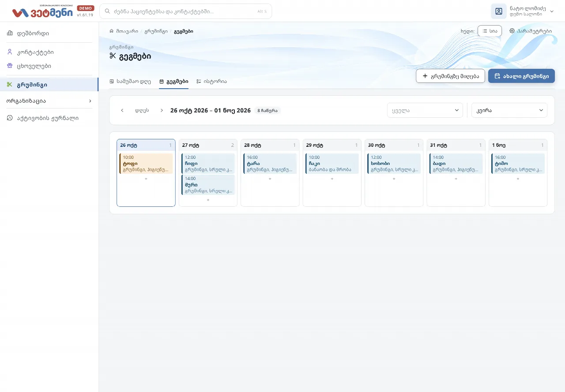Switch to the სია list view

coord(490,31)
